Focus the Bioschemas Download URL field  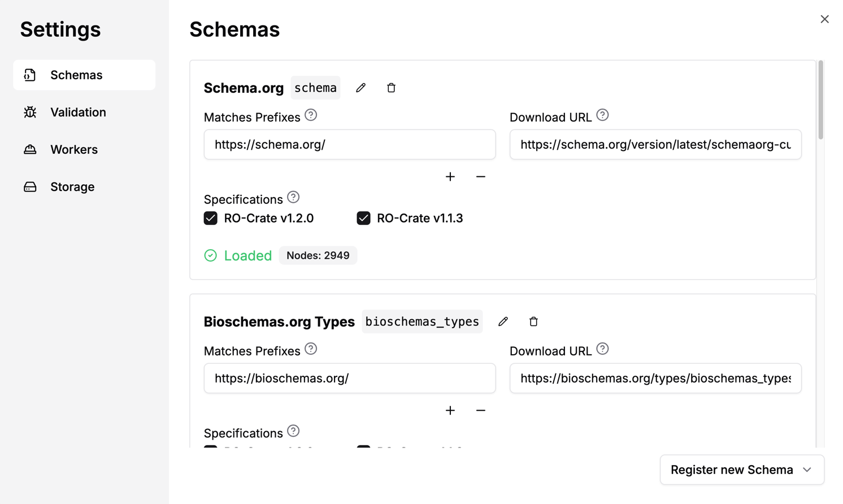point(655,379)
